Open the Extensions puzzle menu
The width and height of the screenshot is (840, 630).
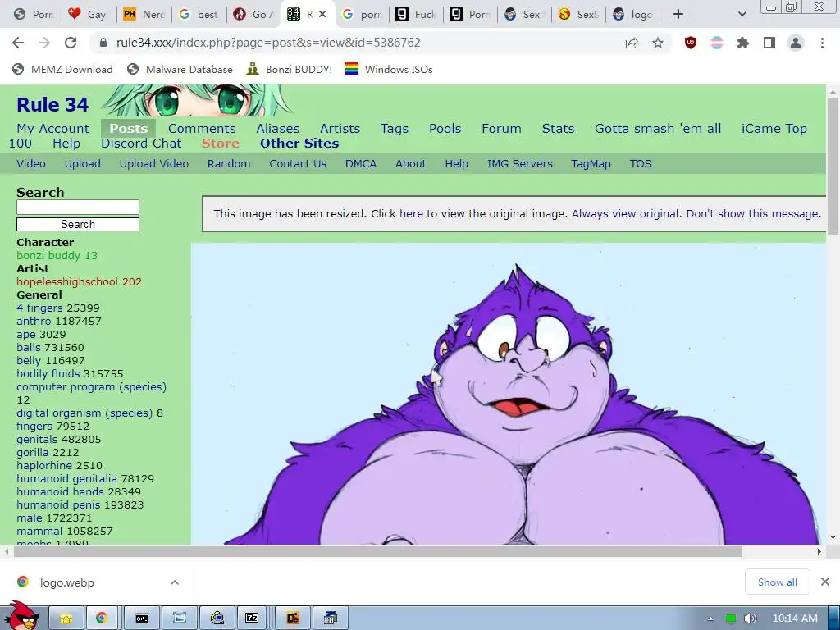coord(743,43)
